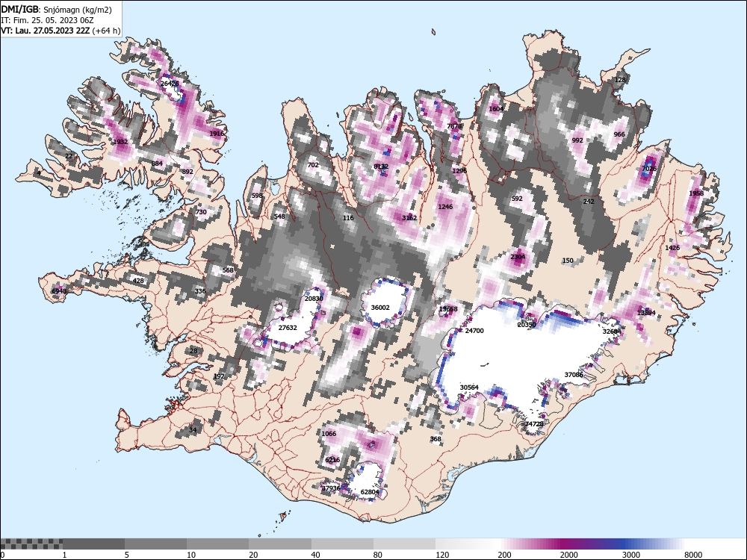
Task: Click the snow value label 3162
Action: pos(409,218)
